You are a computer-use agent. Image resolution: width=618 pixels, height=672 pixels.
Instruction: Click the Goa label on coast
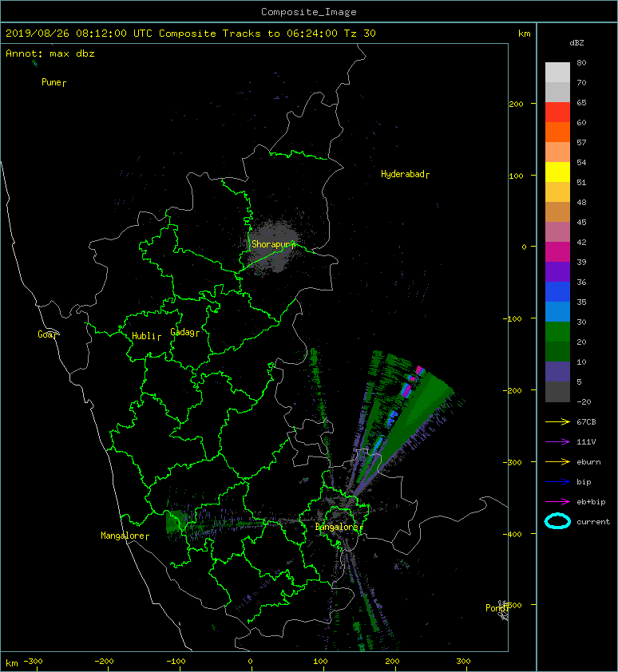click(47, 334)
